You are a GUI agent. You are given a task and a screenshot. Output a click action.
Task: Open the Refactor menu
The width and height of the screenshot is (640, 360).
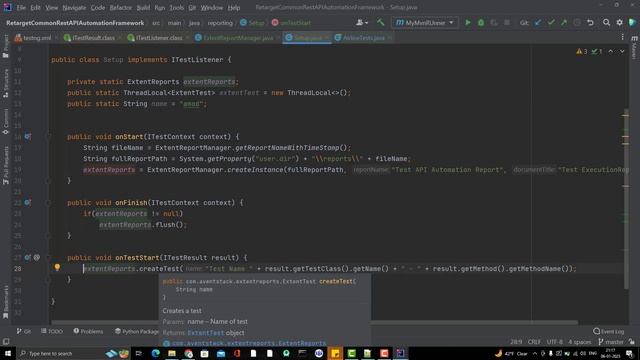pyautogui.click(x=121, y=7)
